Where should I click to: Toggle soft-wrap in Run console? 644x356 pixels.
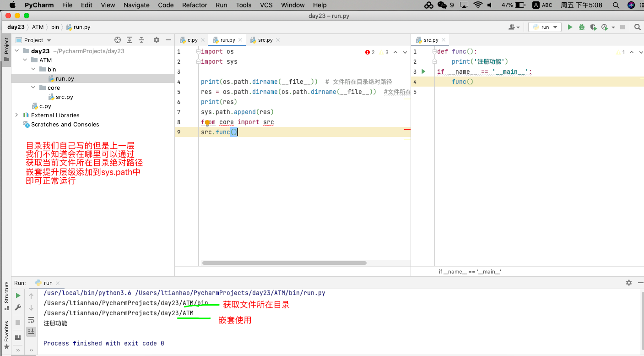(x=31, y=320)
